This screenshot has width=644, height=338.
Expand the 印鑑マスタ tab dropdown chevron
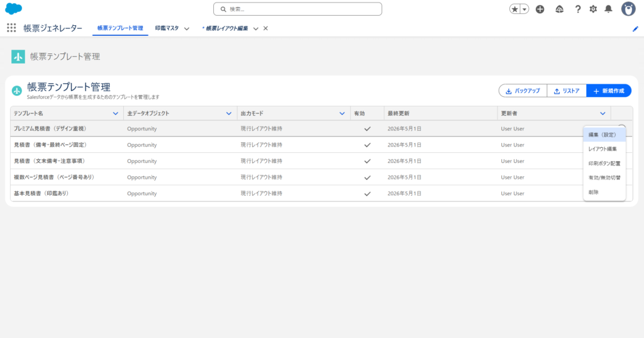pos(186,29)
